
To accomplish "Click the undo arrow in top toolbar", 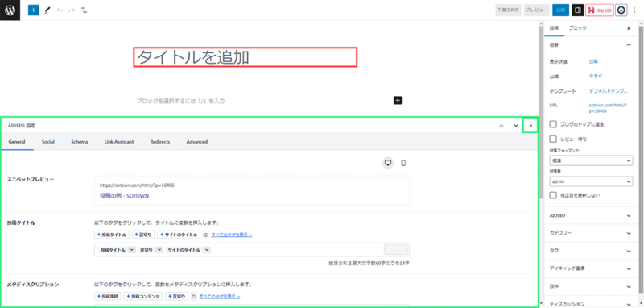I will (60, 10).
